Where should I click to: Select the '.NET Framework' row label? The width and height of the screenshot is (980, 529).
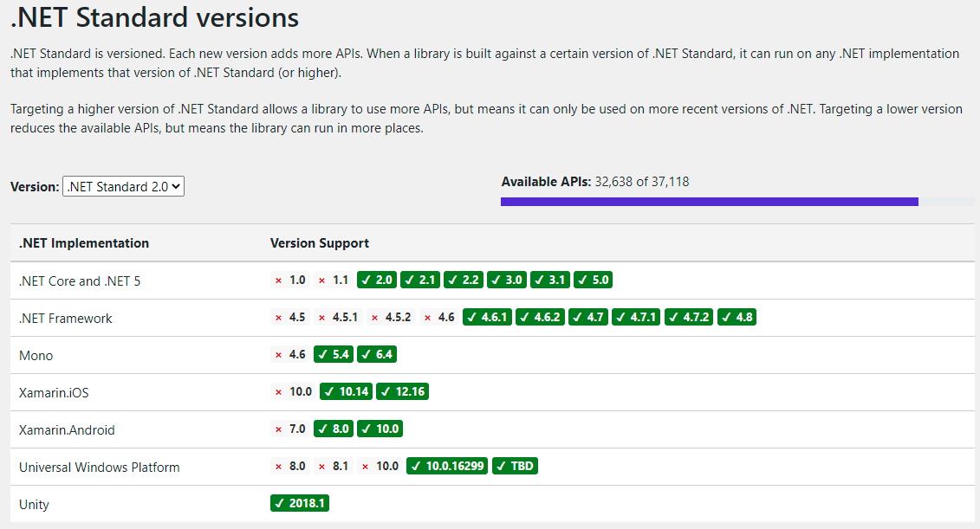(66, 319)
